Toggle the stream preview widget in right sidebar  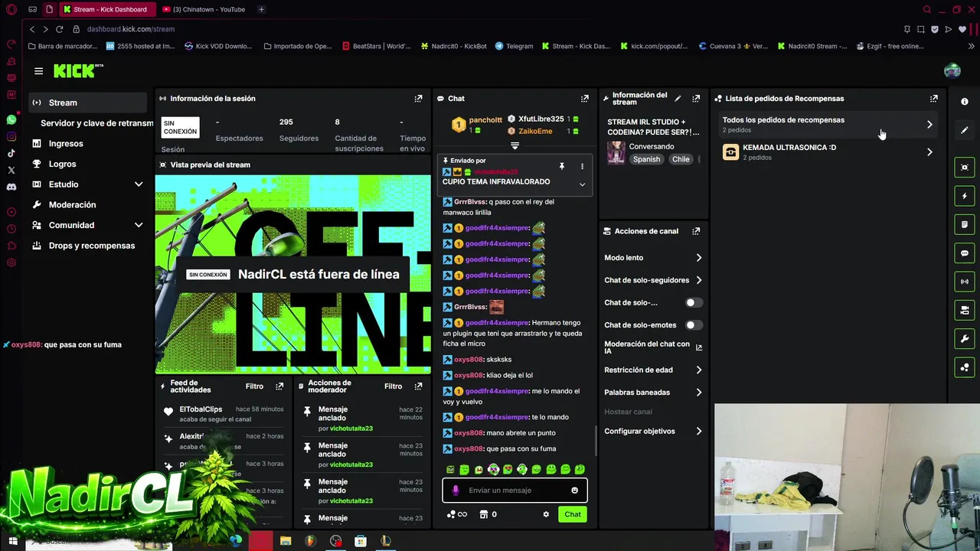point(965,168)
